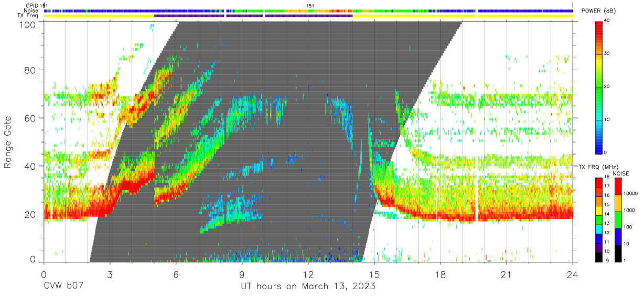Click the 24 tick label on UT hours axis
The width and height of the screenshot is (644, 297).
tap(573, 274)
